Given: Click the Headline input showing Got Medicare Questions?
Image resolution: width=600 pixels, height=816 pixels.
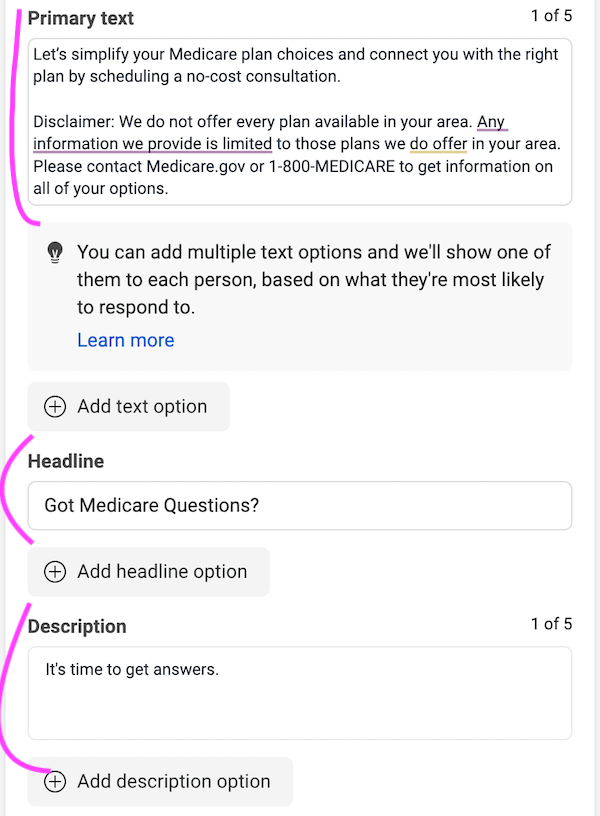Looking at the screenshot, I should (300, 505).
